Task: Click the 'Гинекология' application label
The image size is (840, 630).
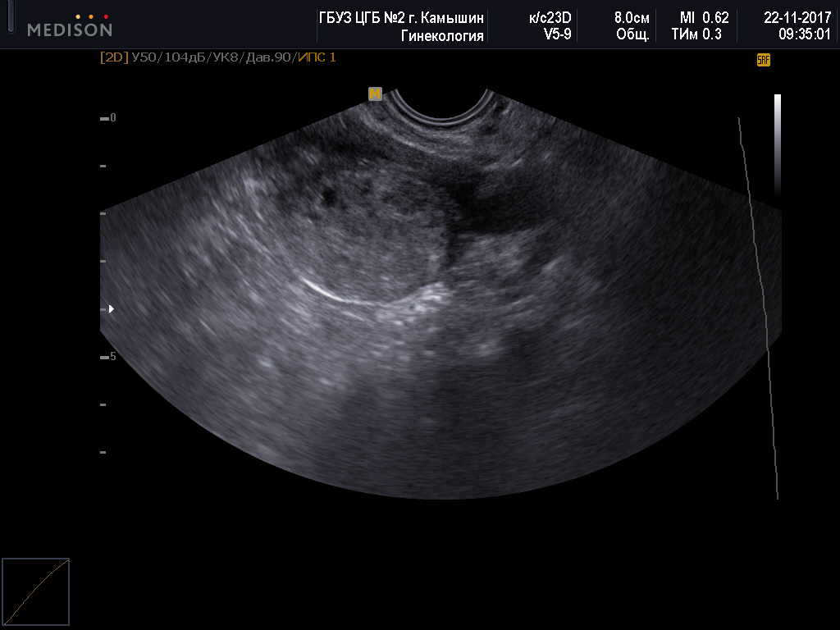Action: pos(442,36)
